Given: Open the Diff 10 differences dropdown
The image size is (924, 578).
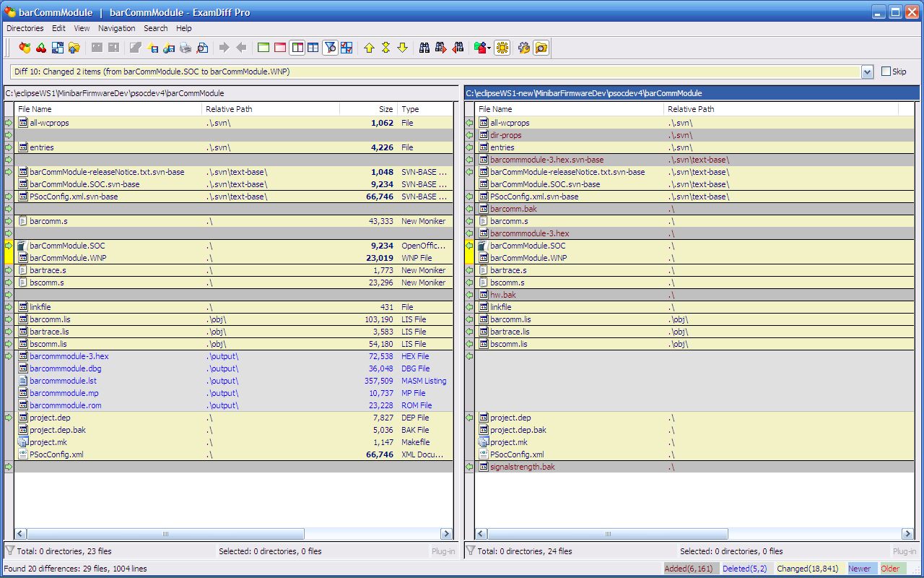Looking at the screenshot, I should [868, 72].
